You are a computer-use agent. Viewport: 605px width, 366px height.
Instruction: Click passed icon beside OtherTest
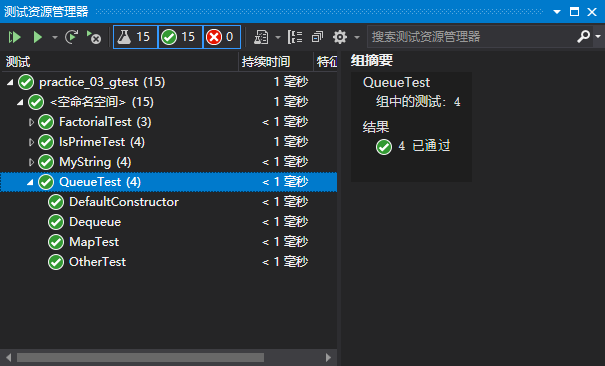point(56,262)
